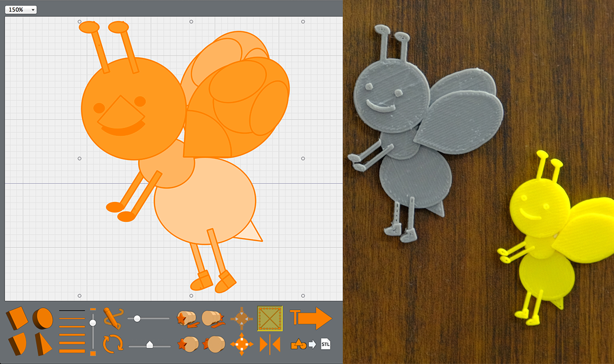Click the lower horizontal slider pointer knob
This screenshot has height=364, width=614.
[x=150, y=345]
